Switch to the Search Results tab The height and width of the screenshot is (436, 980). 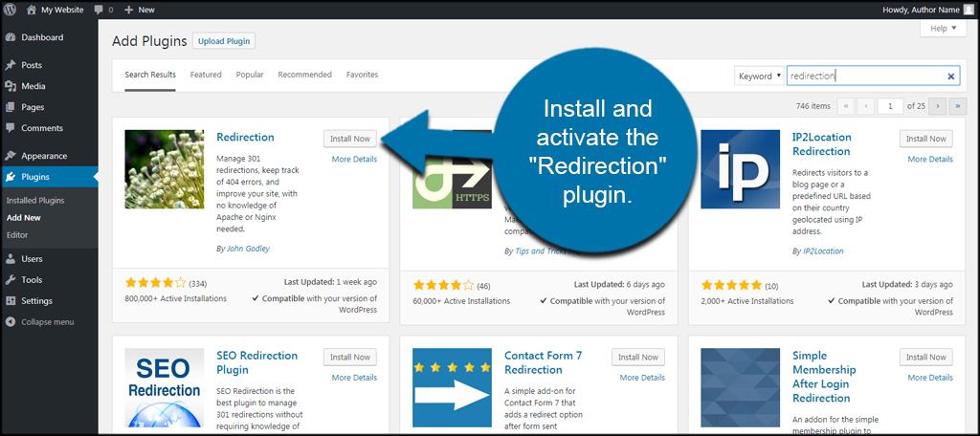[150, 75]
